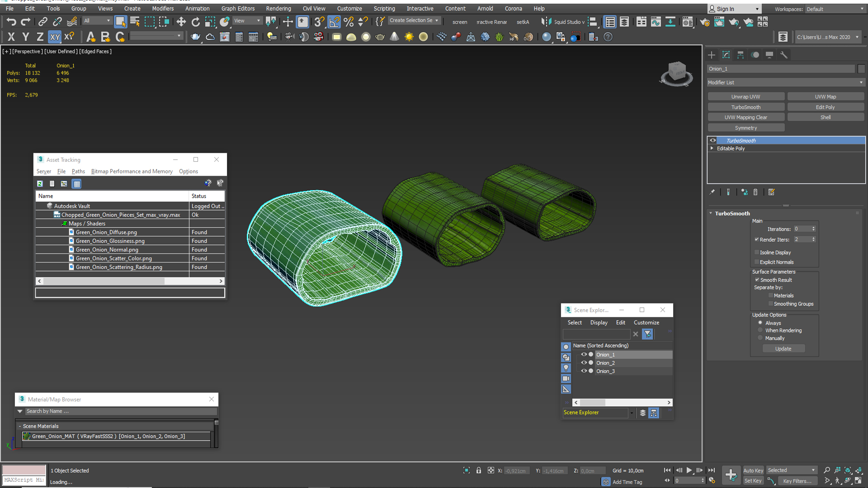
Task: Select the When Rendering radio option
Action: click(760, 330)
